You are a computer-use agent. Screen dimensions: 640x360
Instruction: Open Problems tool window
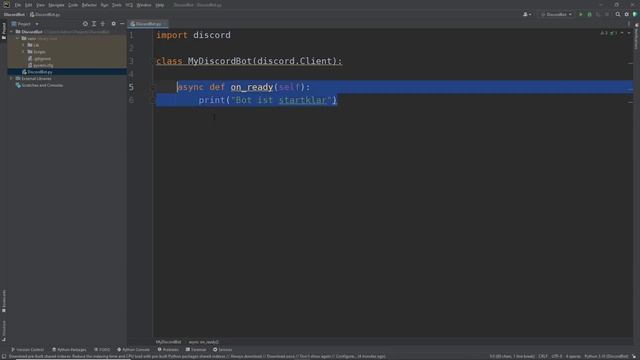[168, 350]
